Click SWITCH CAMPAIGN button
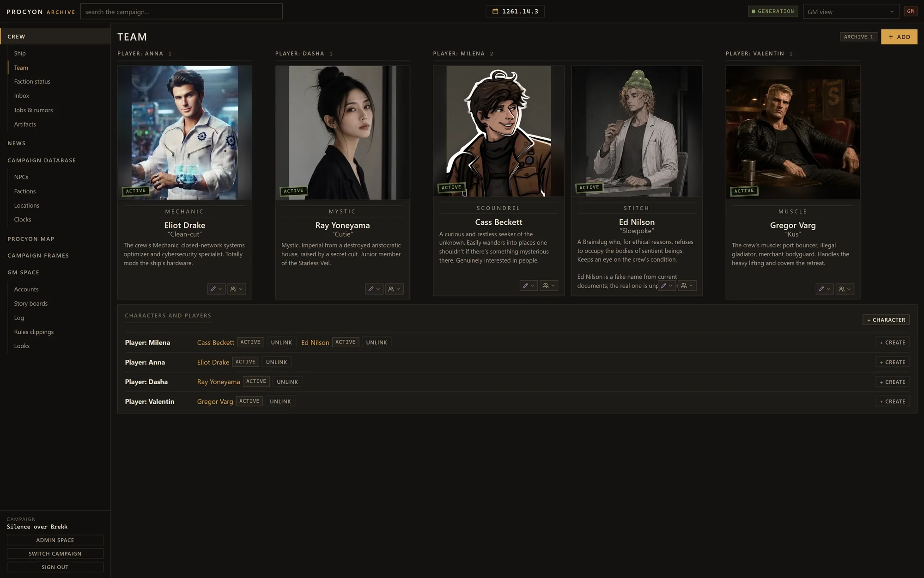 point(55,553)
